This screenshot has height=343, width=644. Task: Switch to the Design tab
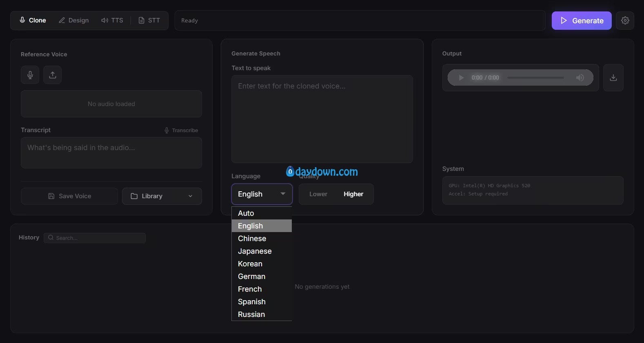point(74,20)
